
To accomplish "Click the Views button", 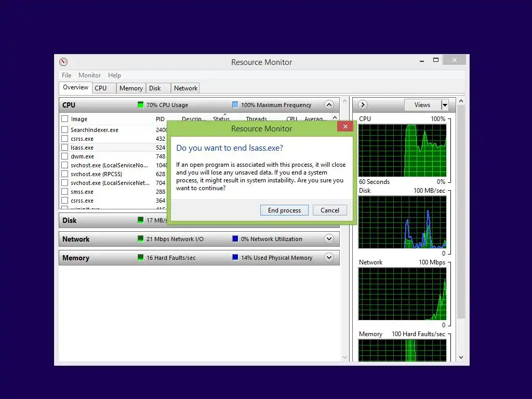I will pos(422,105).
